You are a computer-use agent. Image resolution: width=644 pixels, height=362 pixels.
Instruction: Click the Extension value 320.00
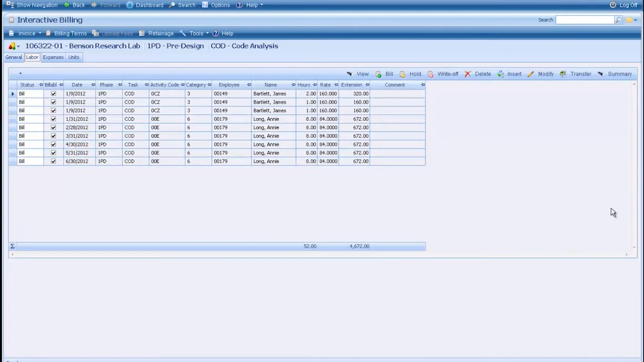point(361,94)
